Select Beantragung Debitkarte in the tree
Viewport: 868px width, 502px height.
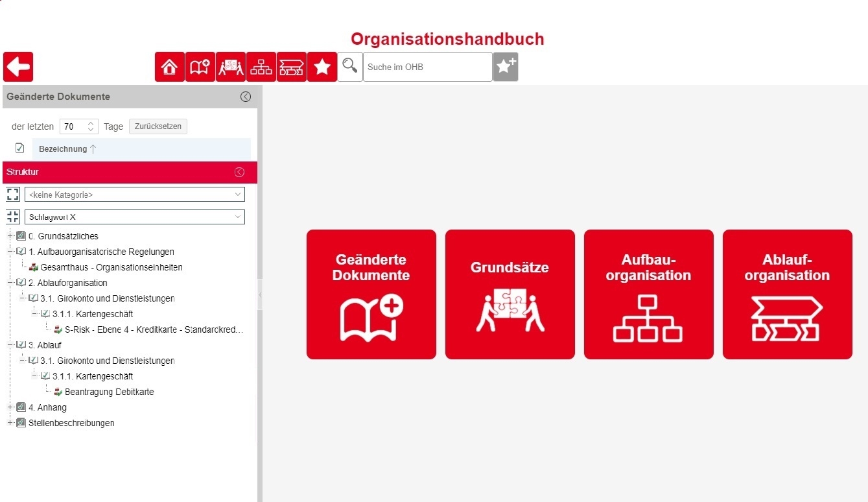[110, 392]
